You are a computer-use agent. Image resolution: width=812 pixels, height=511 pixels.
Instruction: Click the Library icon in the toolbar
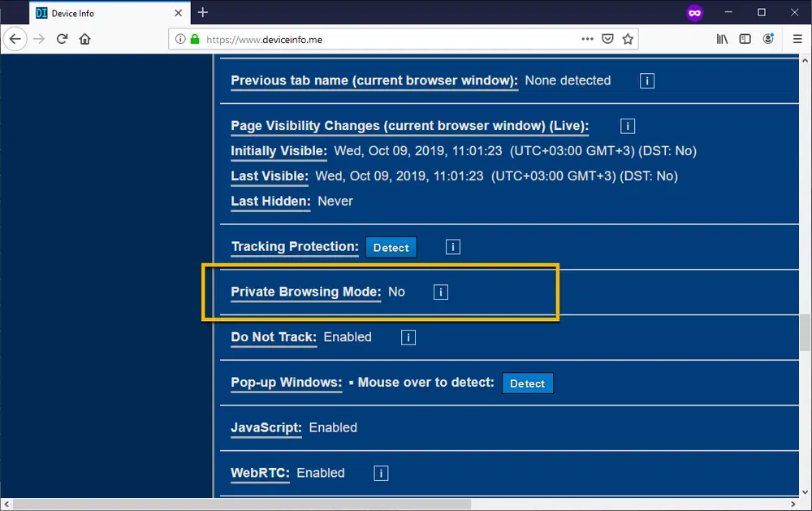tap(722, 38)
